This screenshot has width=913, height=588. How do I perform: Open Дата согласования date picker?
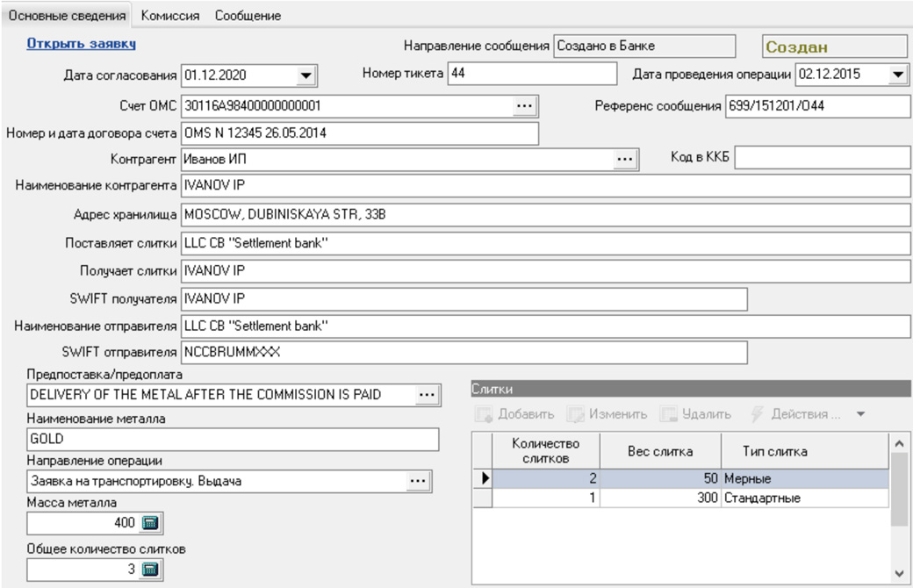(x=306, y=75)
